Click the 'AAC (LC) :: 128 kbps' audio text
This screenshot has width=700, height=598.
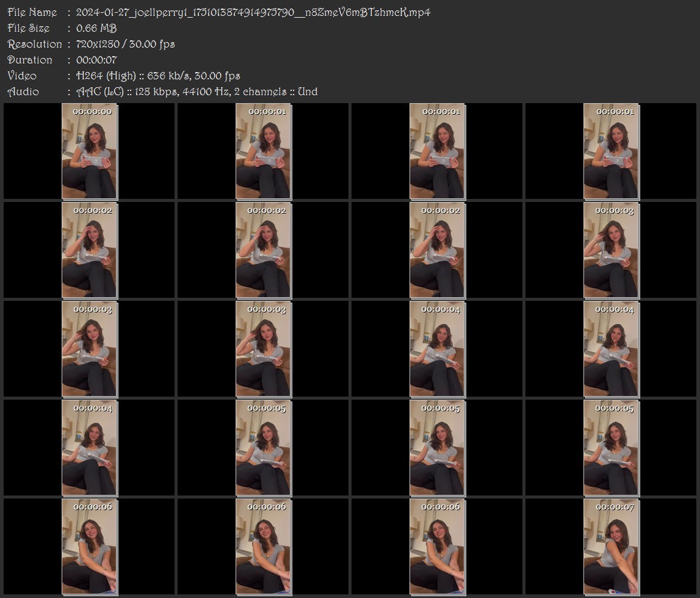point(127,92)
